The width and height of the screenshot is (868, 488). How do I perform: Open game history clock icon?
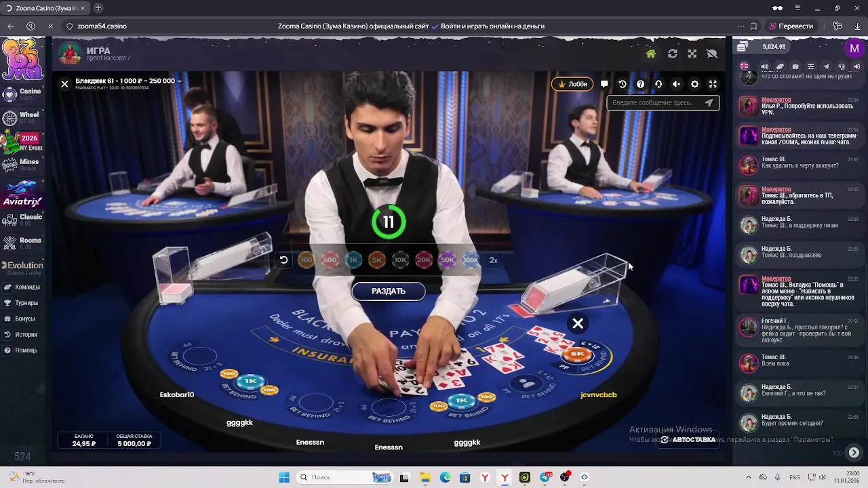[623, 84]
